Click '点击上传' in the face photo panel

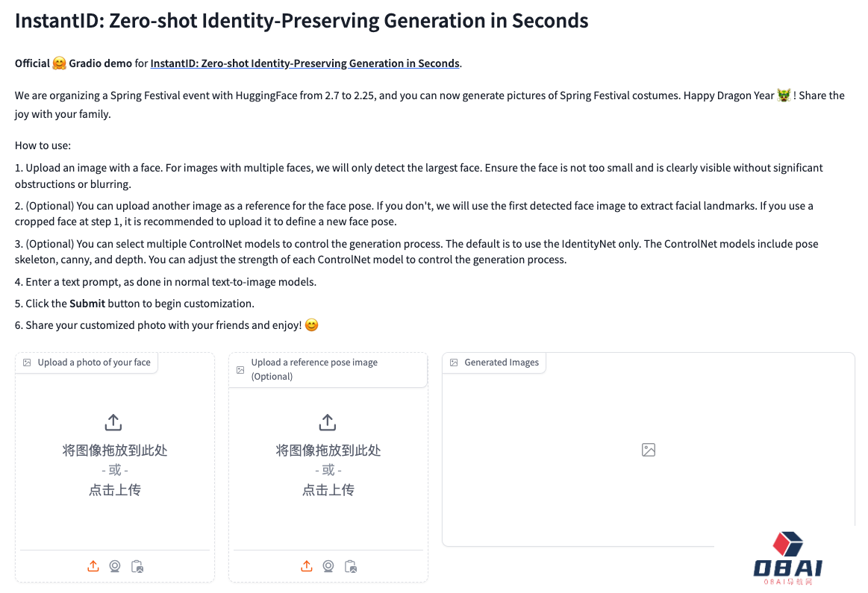(115, 490)
